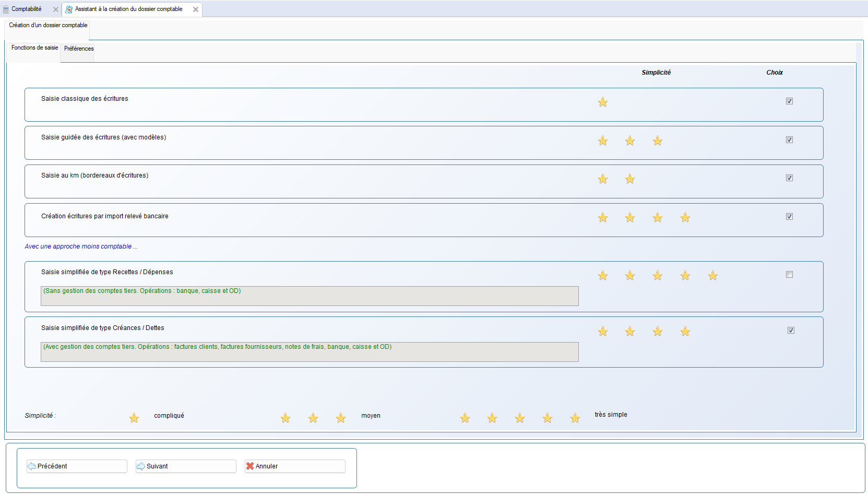Click the first star in Recettes / Dépenses row
Screen dimensions: 868x494
click(x=603, y=275)
